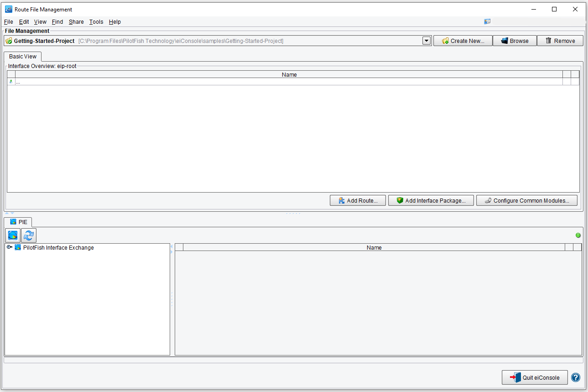Click the Browse button
588x392 pixels.
515,41
